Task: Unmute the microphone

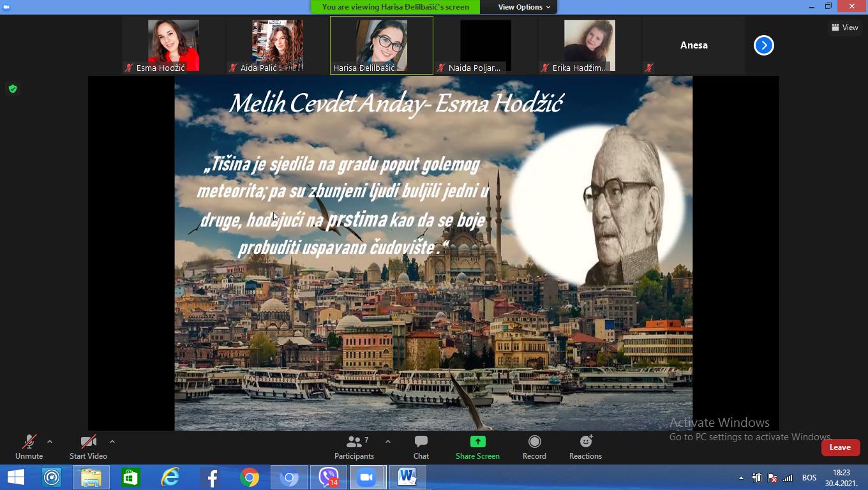Action: point(29,447)
